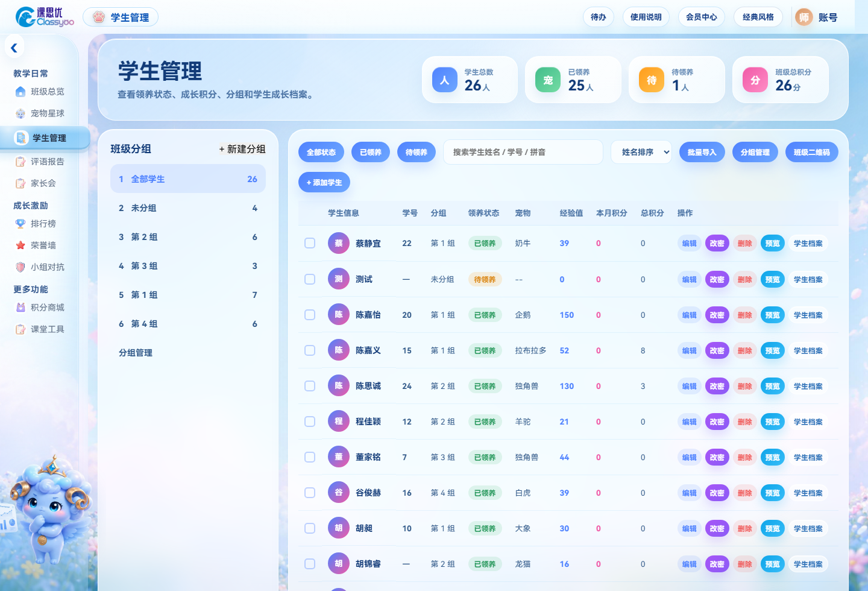Select 第 3 组 in group list

188,266
